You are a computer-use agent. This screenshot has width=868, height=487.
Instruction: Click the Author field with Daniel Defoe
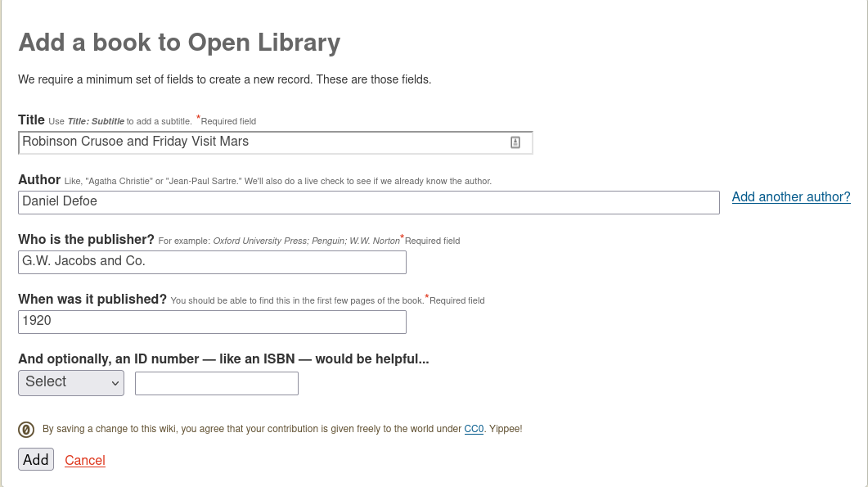click(x=369, y=203)
